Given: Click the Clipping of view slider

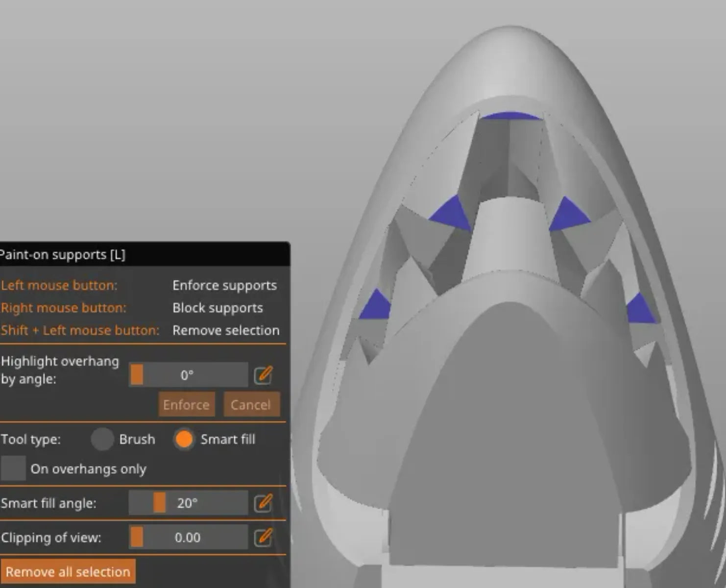Looking at the screenshot, I should pos(188,538).
